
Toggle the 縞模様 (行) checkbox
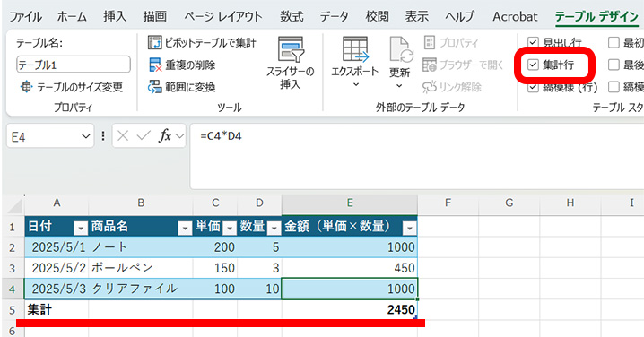pyautogui.click(x=533, y=87)
